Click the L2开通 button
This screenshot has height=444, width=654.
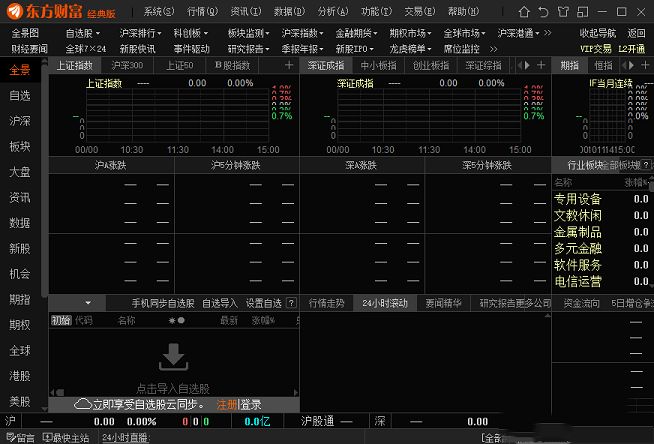coord(631,49)
